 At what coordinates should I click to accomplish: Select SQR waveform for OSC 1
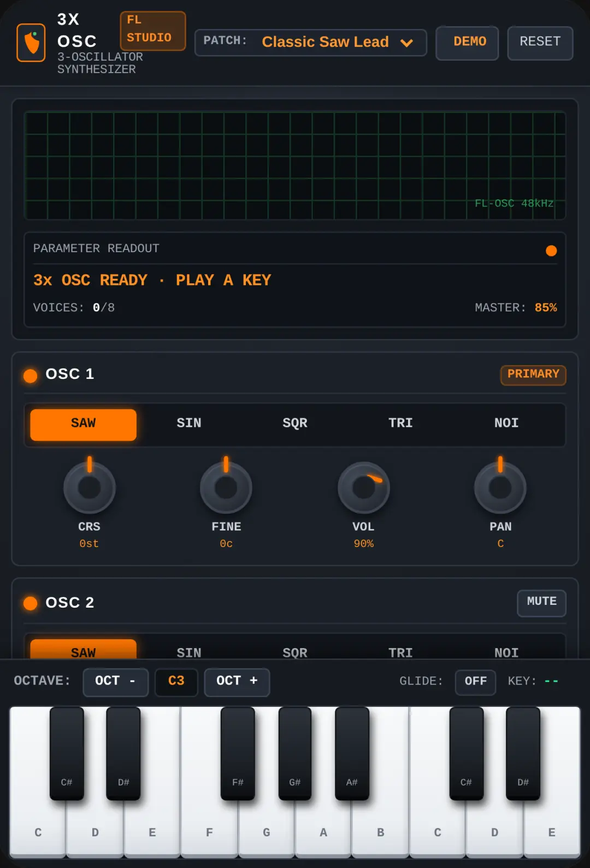pos(295,424)
